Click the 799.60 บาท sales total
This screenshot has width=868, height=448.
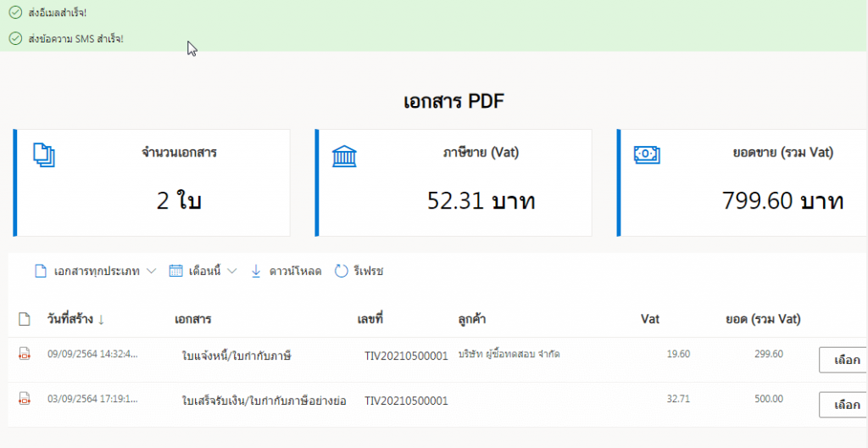[x=782, y=200]
